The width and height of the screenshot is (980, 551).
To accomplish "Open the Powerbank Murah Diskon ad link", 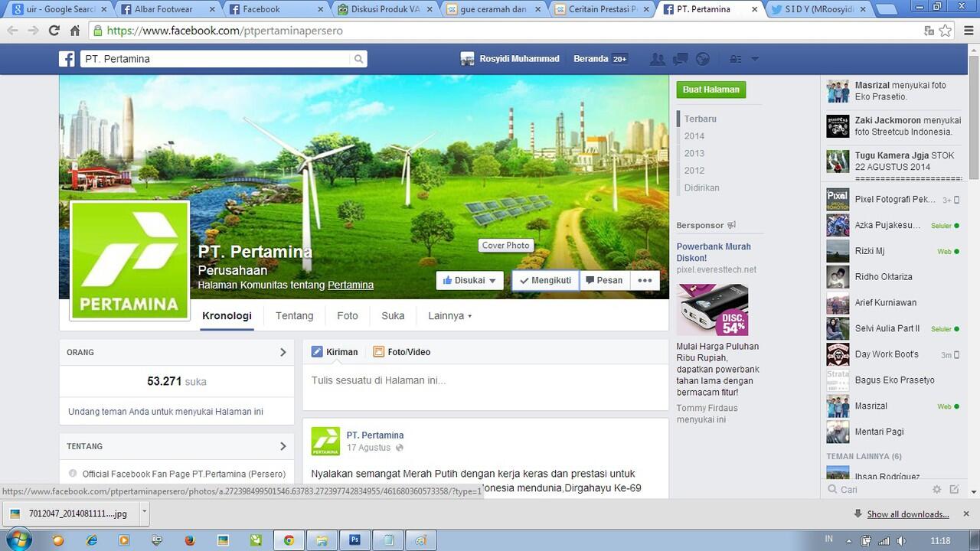I will [x=714, y=252].
